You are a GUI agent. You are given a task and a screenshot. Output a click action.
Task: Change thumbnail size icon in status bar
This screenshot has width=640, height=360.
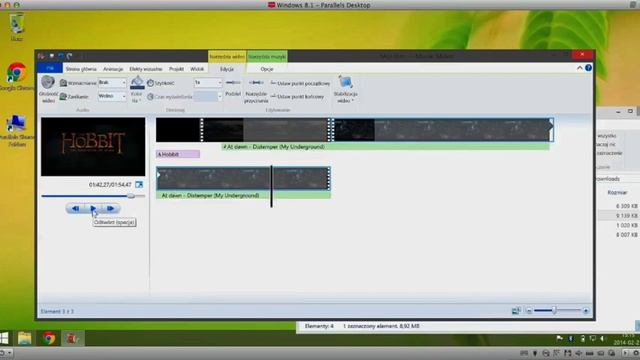point(516,311)
